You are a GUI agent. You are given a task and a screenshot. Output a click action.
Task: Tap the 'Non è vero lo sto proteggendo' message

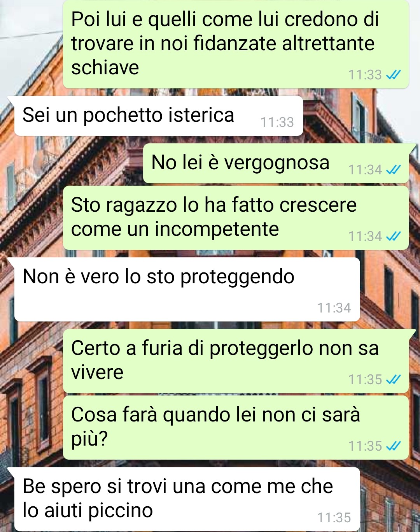(187, 289)
